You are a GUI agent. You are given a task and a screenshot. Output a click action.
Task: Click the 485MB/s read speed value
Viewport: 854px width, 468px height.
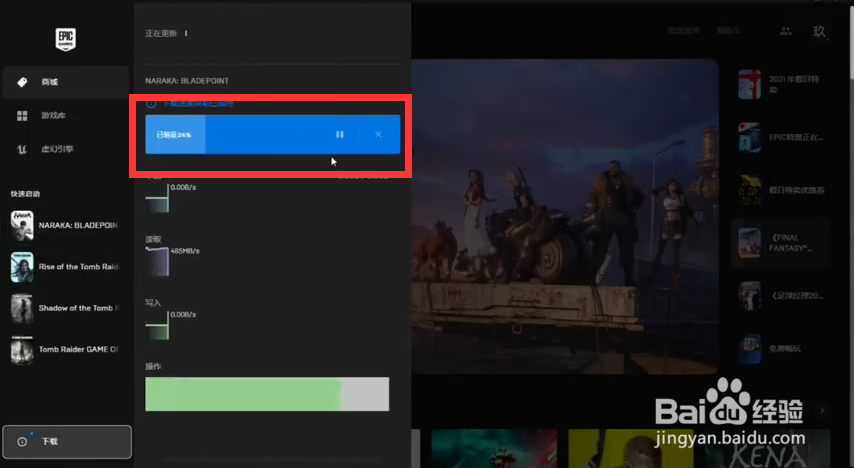coord(185,251)
